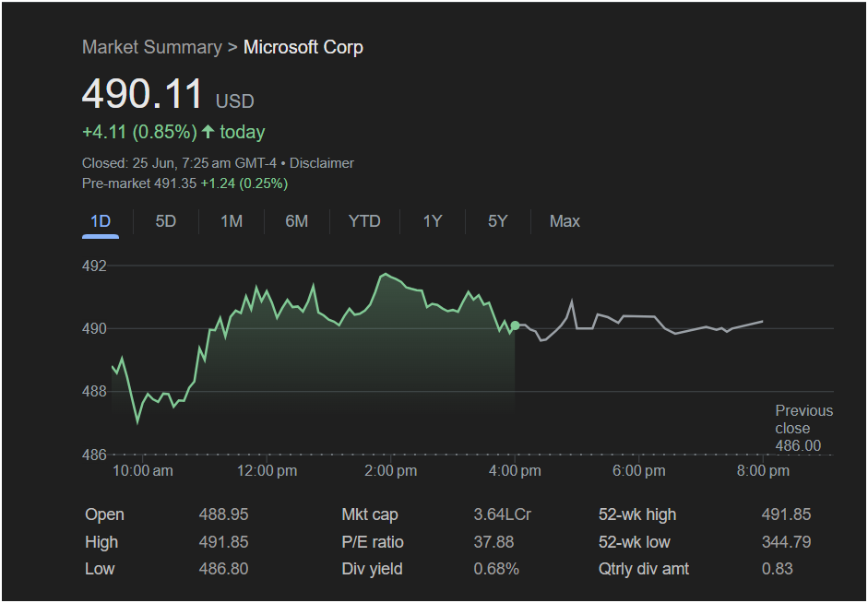Click the 490.11 price value
Viewport: 868px width, 603px height.
click(x=142, y=93)
